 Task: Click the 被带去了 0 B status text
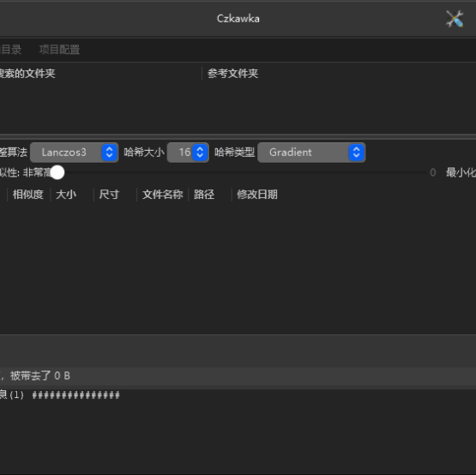click(x=40, y=376)
